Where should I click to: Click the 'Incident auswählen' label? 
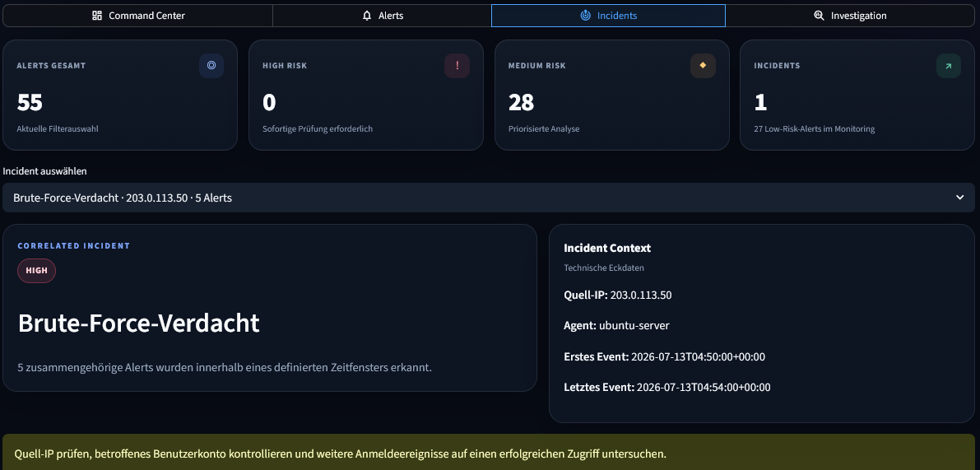click(x=45, y=170)
